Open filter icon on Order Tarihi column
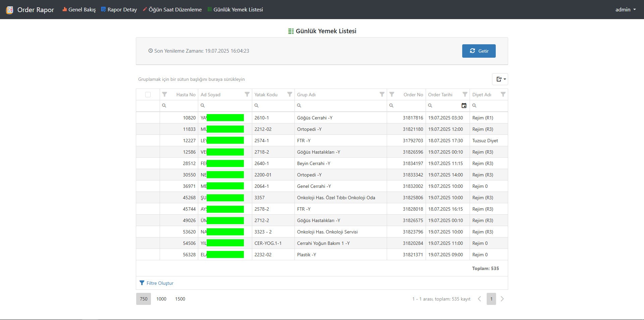Image resolution: width=644 pixels, height=320 pixels. 465,95
